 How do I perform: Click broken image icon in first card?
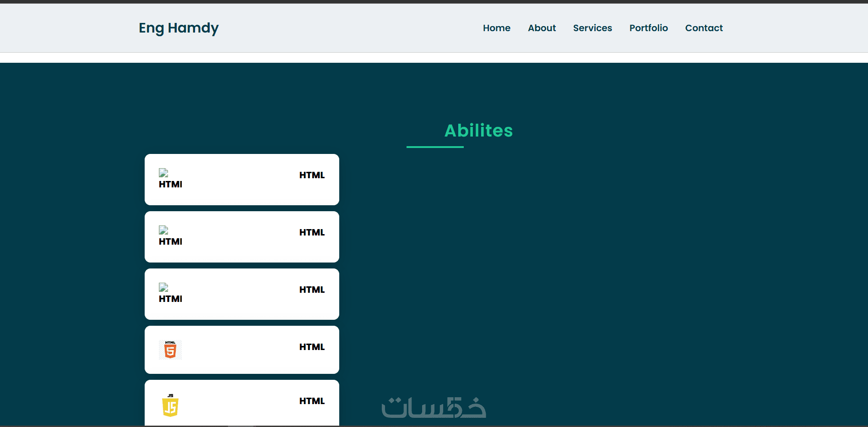[163, 173]
